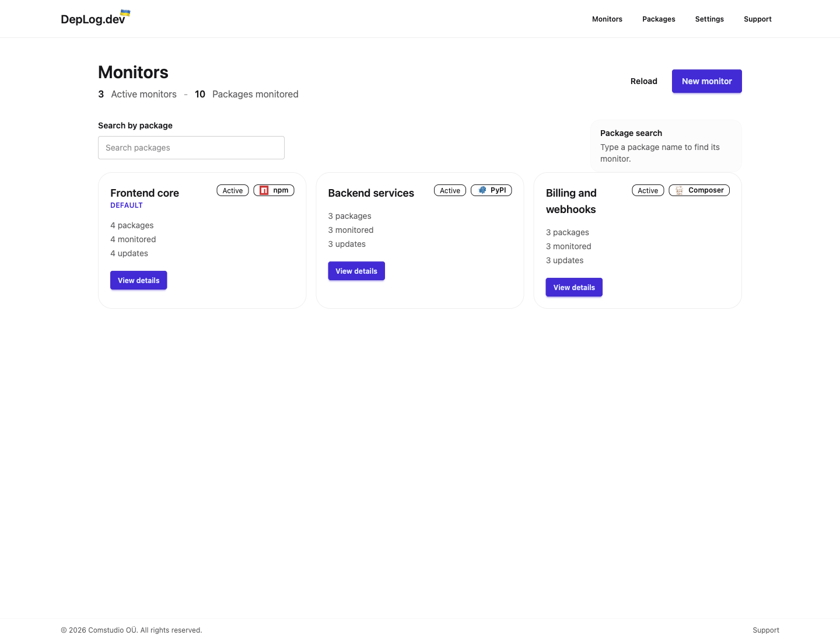Open the Support link in the footer

(766, 630)
